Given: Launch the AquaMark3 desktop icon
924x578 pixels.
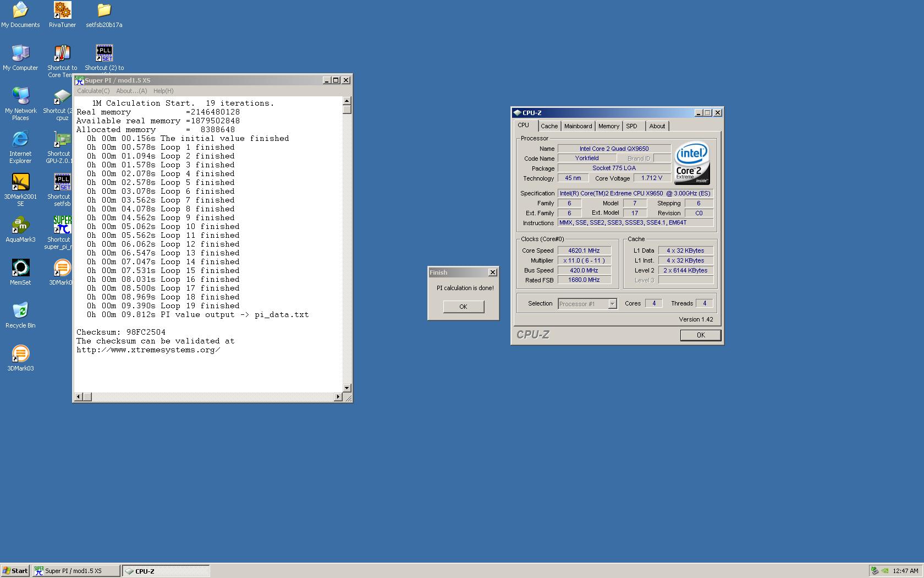Looking at the screenshot, I should pos(20,230).
